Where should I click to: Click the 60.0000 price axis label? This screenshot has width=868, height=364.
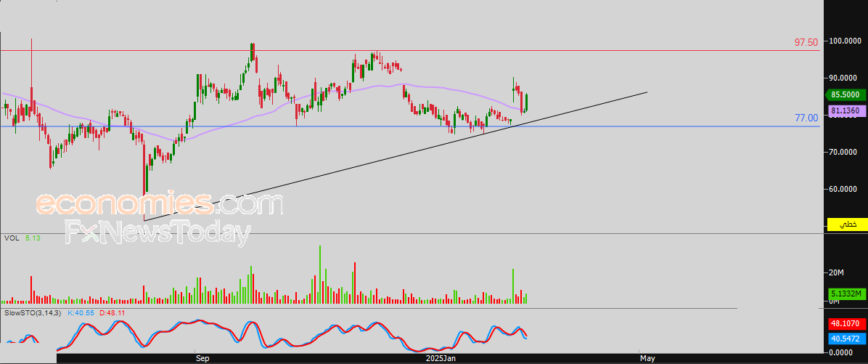coord(843,190)
